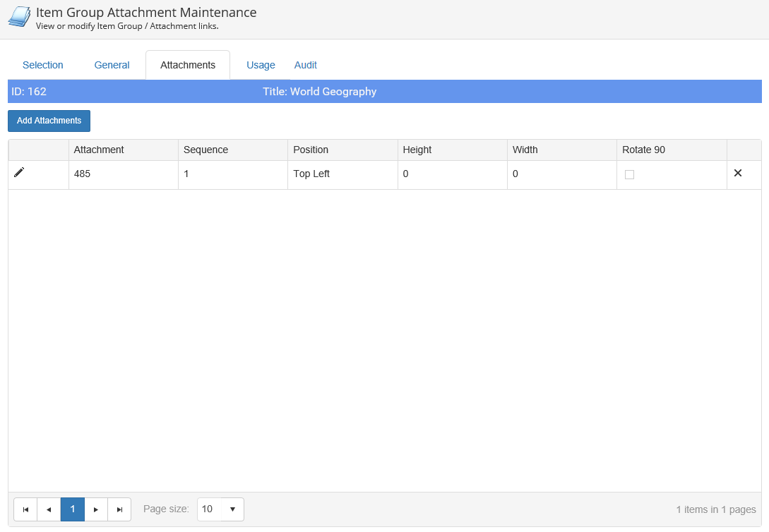This screenshot has width=769, height=532.
Task: Go to the previous page of results
Action: (49, 509)
